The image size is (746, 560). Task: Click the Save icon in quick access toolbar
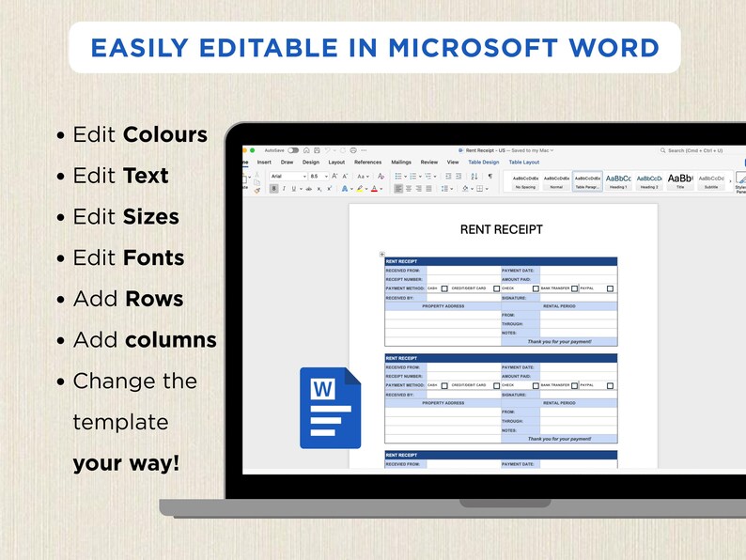[x=317, y=150]
